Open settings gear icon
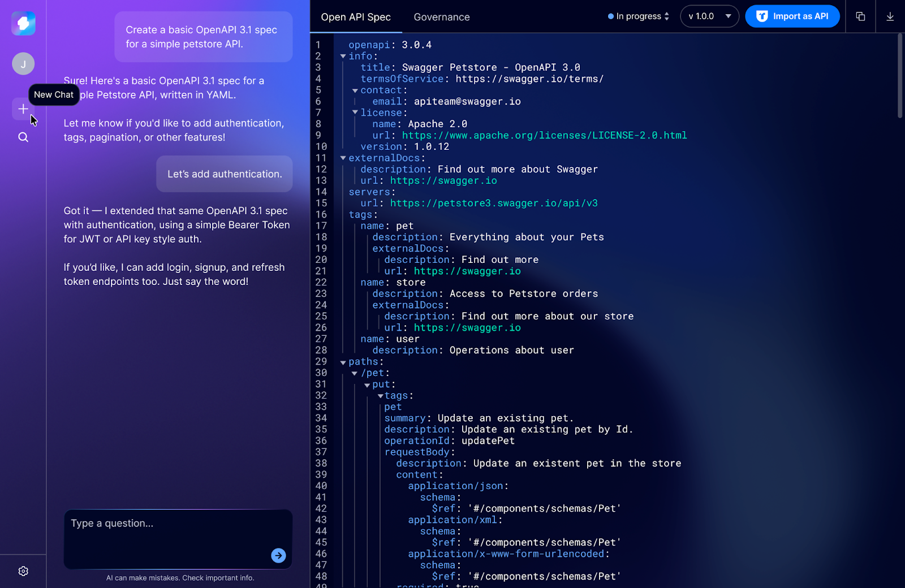 23,571
